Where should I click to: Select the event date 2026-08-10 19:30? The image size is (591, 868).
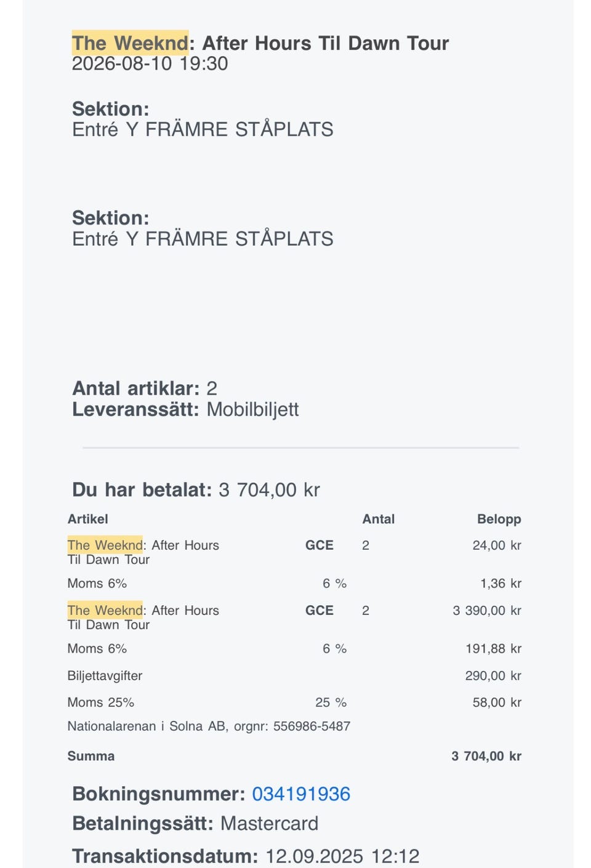tap(150, 63)
